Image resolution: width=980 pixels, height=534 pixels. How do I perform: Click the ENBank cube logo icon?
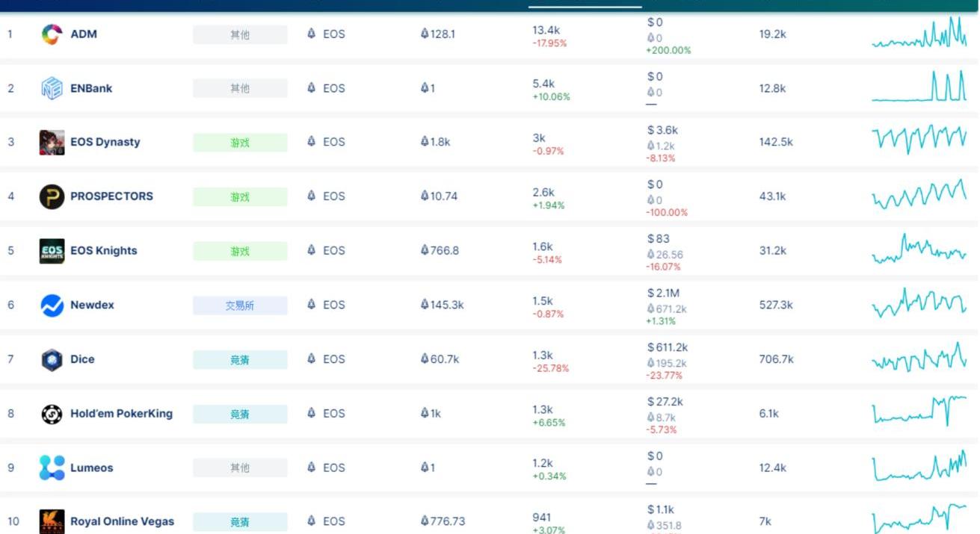click(52, 88)
